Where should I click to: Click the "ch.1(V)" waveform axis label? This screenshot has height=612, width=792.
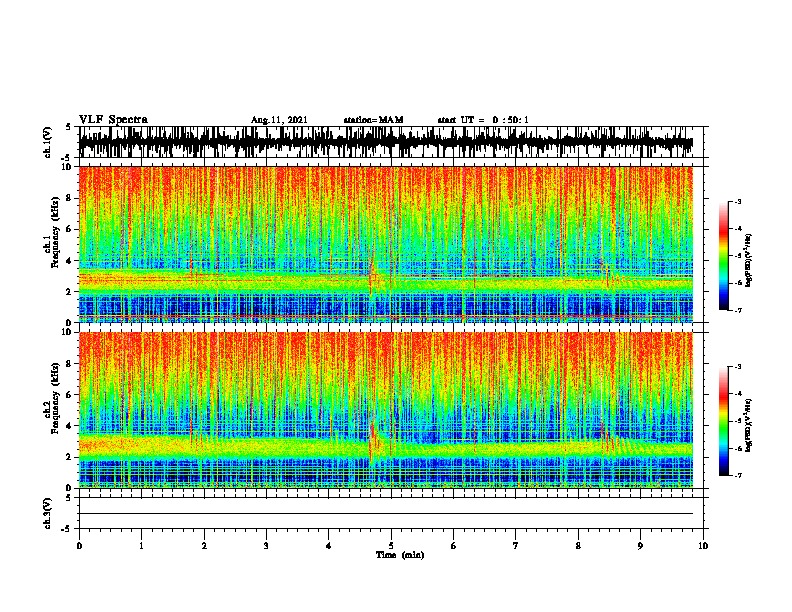48,142
